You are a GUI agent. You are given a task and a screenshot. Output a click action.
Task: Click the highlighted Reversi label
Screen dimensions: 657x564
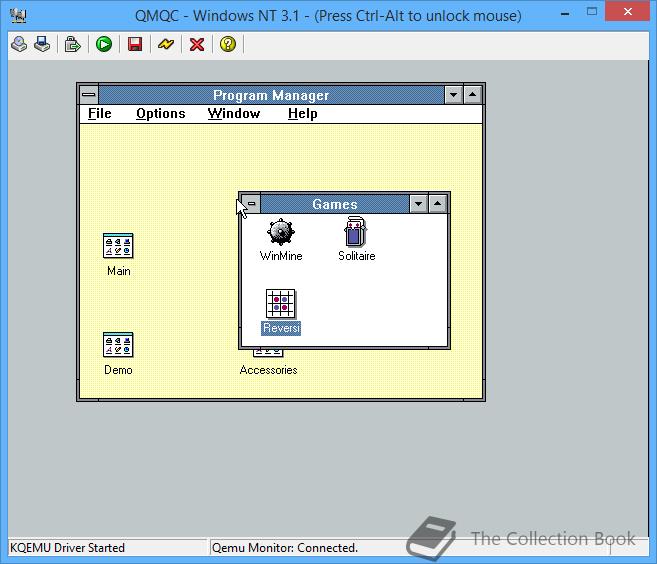[281, 328]
